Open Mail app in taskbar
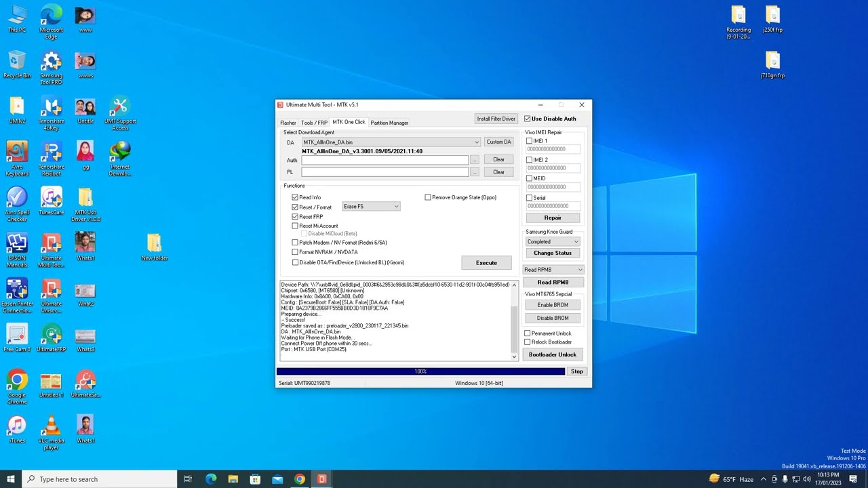The height and width of the screenshot is (488, 868). 277,479
